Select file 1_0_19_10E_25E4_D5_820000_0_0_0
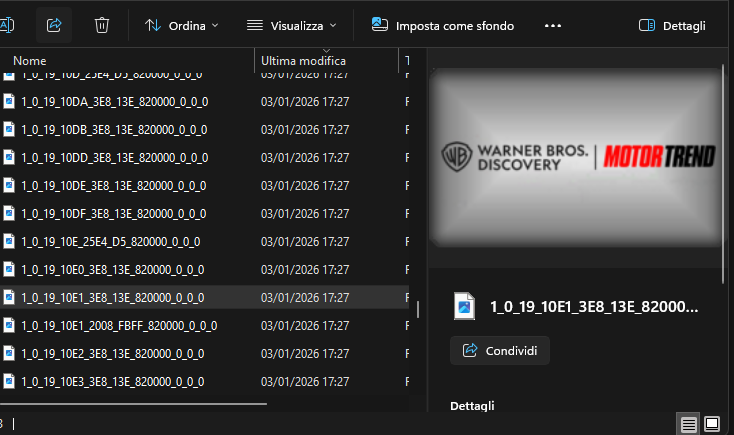Screen dimensions: 734x435 pyautogui.click(x=110, y=242)
